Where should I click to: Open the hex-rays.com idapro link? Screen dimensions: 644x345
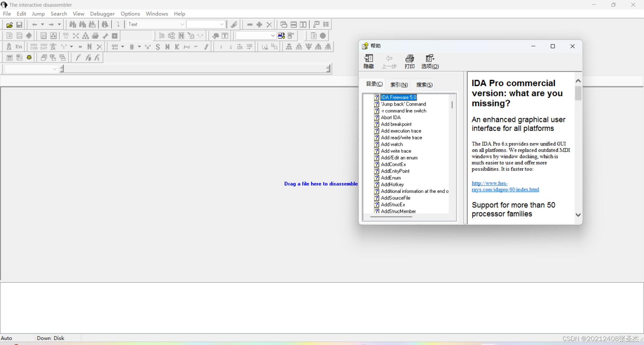[x=505, y=186]
